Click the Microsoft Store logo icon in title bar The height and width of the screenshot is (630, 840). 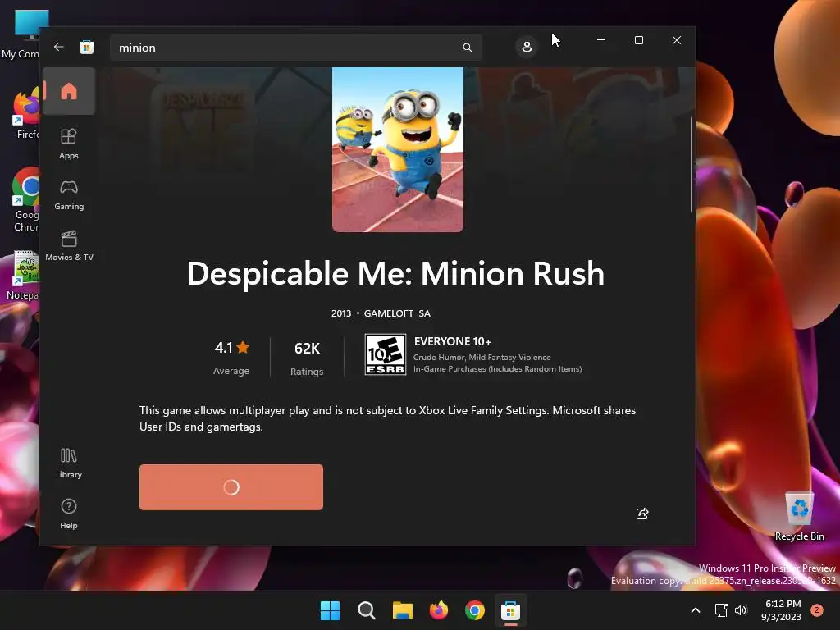[x=86, y=47]
